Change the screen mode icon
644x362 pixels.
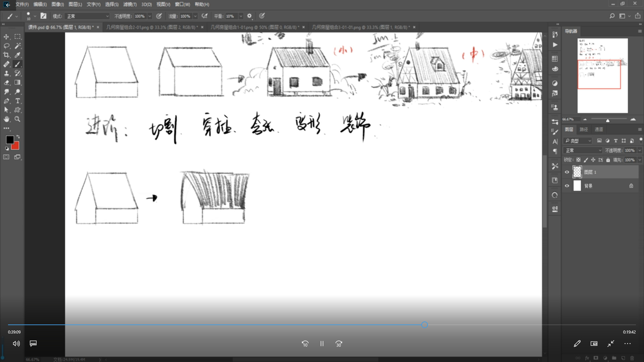[17, 157]
